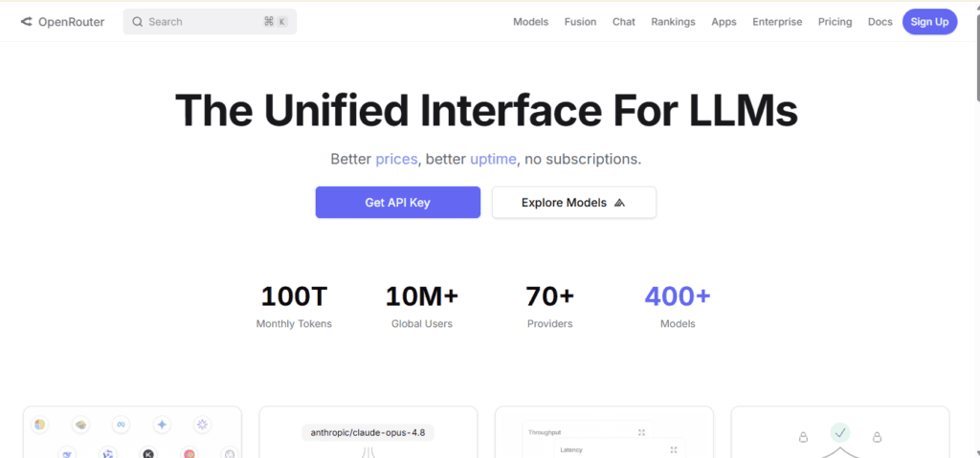Open the Fusion nav item

[580, 22]
